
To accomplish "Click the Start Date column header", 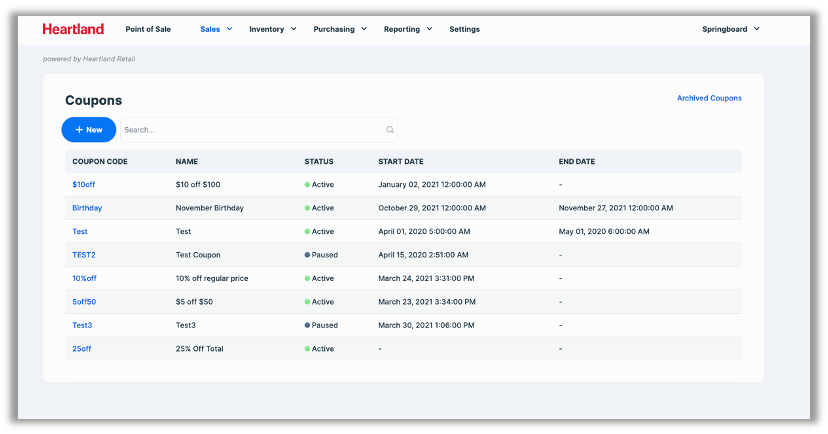I will click(x=400, y=161).
